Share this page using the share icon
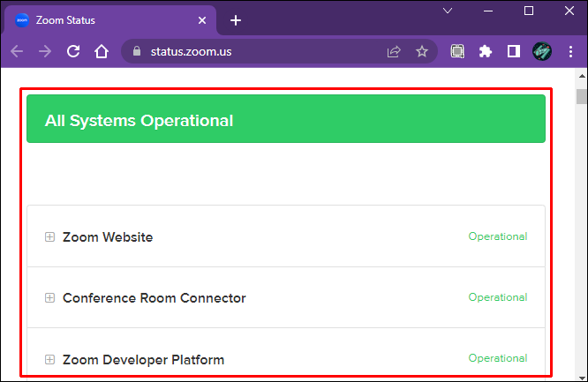This screenshot has width=588, height=382. tap(394, 51)
